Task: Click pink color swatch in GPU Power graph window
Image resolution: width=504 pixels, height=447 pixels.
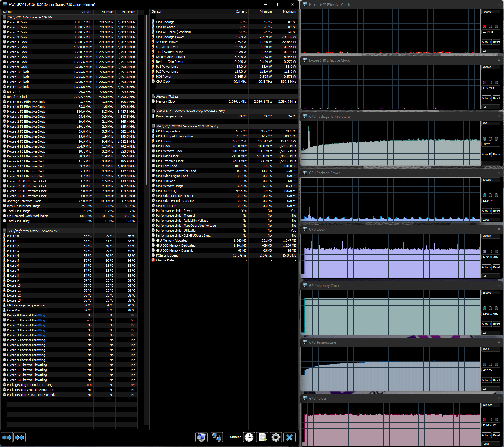Action: tap(485, 420)
